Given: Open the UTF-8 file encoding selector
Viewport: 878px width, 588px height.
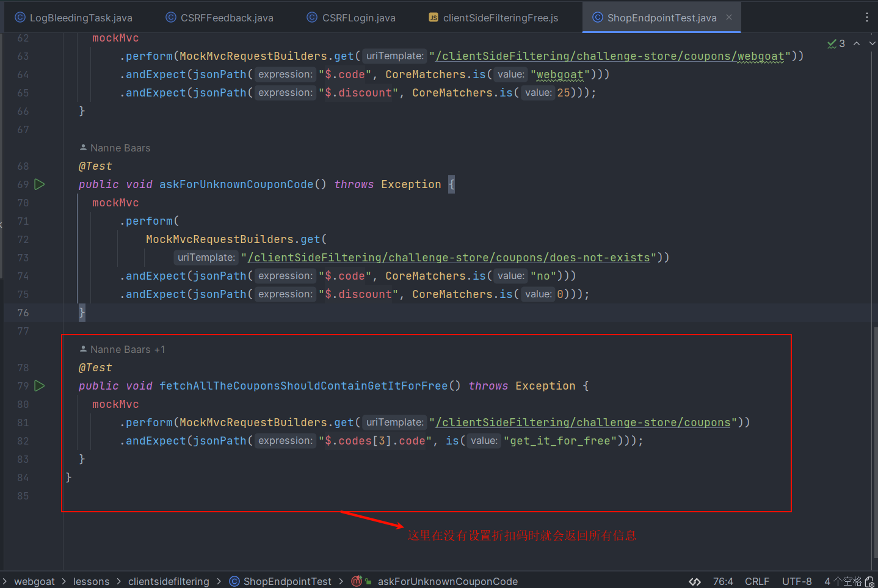Looking at the screenshot, I should (x=797, y=581).
